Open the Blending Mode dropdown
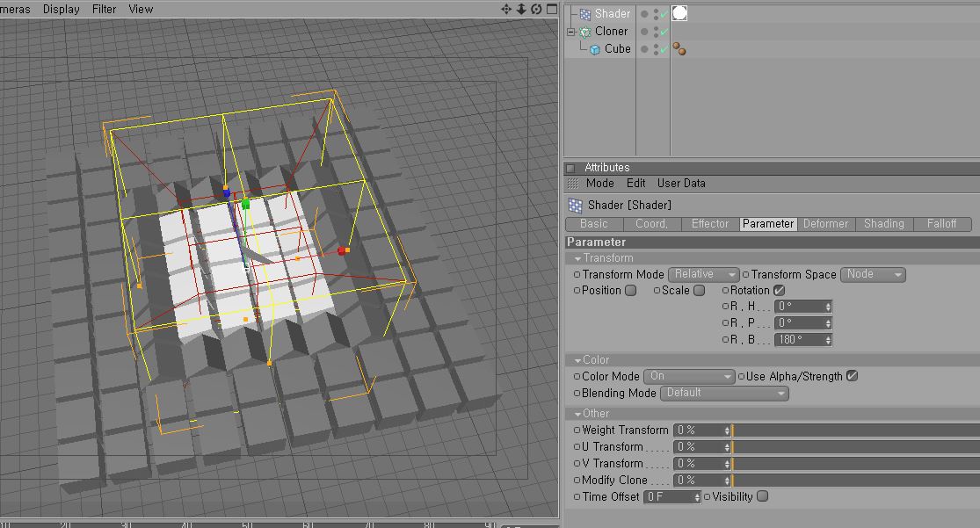 723,393
